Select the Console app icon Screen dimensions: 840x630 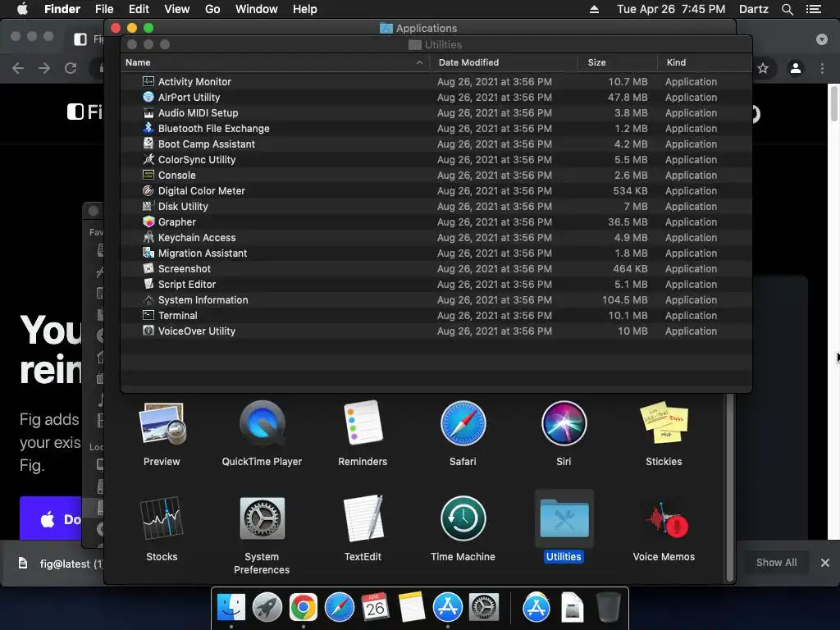coord(148,175)
